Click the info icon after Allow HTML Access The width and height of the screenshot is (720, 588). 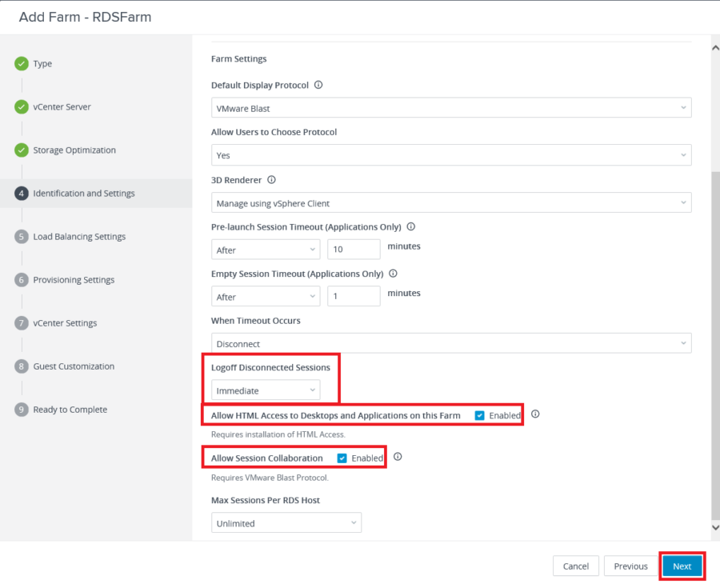point(535,414)
